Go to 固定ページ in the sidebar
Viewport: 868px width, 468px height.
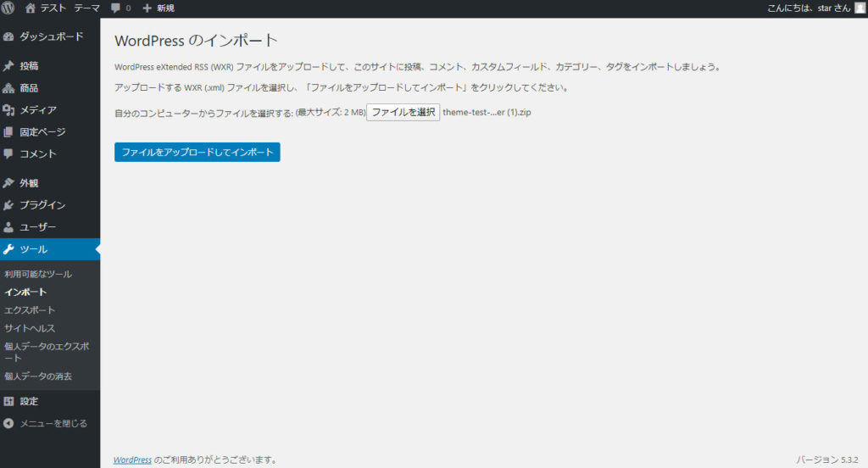tap(42, 132)
